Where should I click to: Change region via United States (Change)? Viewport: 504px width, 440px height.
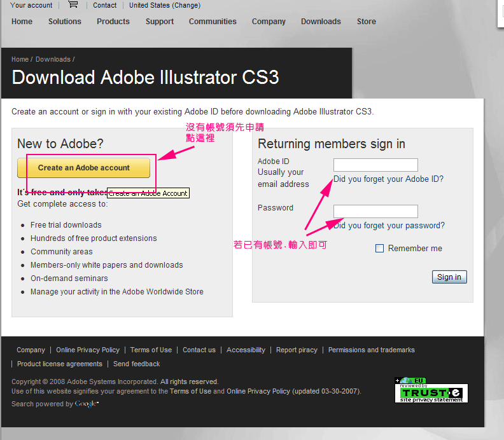pyautogui.click(x=165, y=5)
